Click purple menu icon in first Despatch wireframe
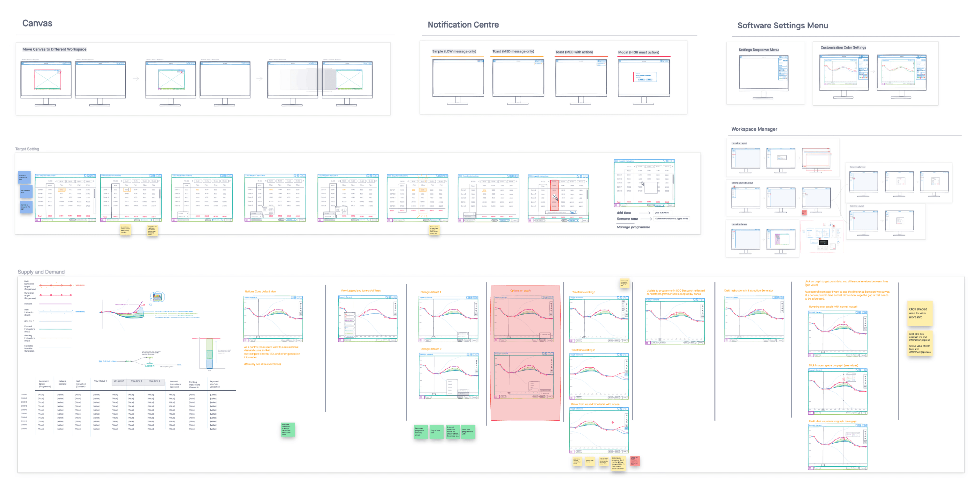 click(x=37, y=220)
